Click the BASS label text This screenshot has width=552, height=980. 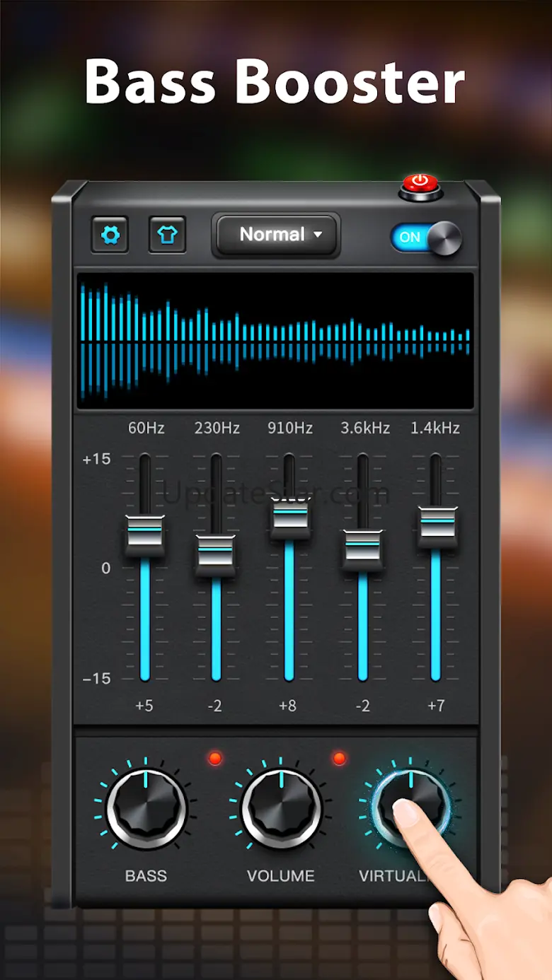pos(146,876)
